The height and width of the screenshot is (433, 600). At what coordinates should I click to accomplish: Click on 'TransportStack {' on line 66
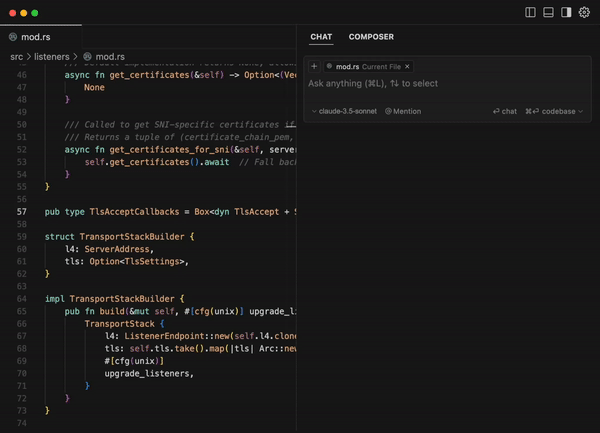[124, 324]
